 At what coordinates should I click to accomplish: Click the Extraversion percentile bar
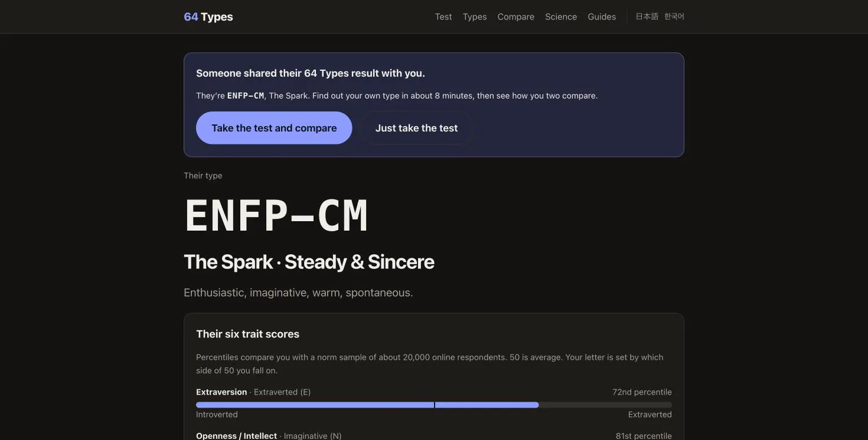[434, 405]
